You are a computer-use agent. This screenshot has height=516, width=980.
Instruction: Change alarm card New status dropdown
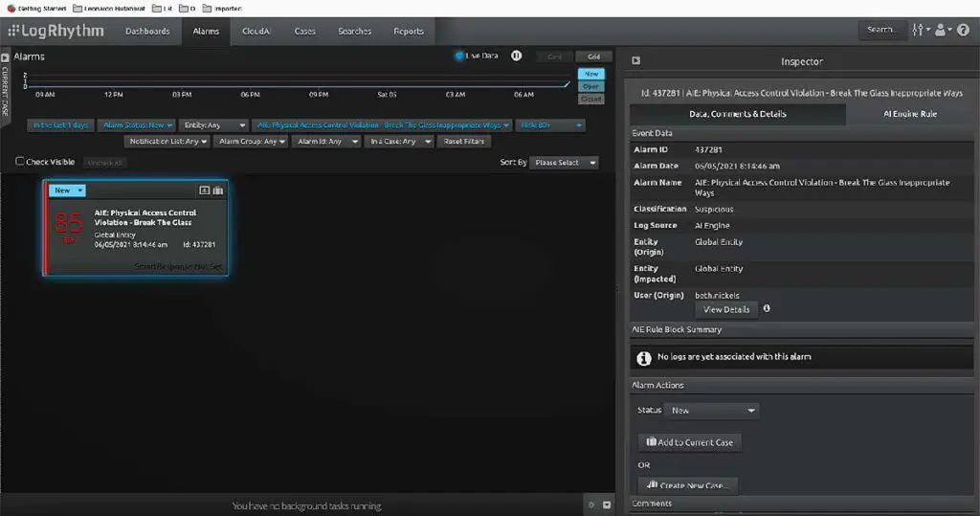68,191
